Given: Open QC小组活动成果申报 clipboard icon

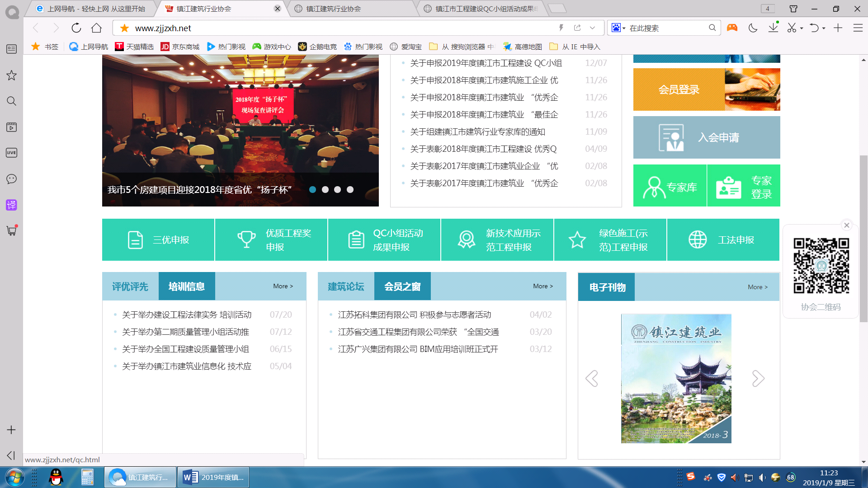Looking at the screenshot, I should 357,239.
